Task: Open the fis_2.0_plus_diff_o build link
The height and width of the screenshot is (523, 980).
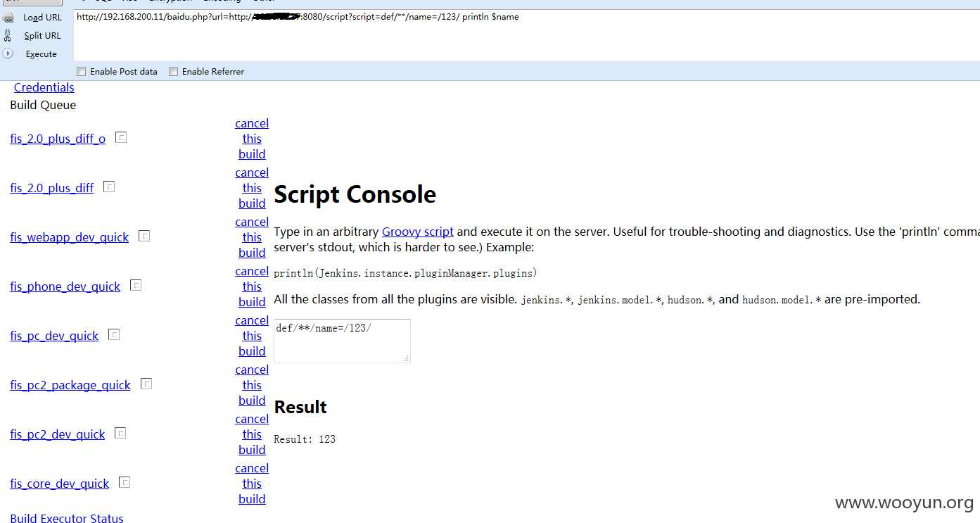Action: coord(58,139)
